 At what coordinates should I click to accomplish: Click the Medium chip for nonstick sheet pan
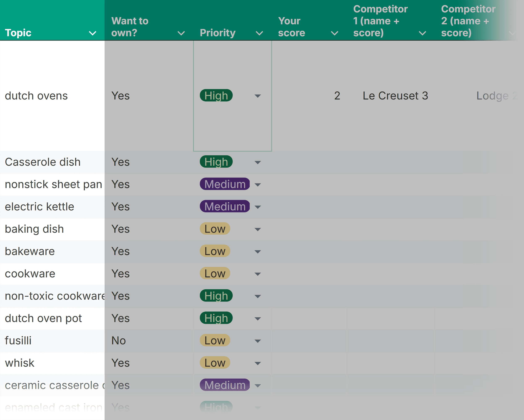click(224, 184)
